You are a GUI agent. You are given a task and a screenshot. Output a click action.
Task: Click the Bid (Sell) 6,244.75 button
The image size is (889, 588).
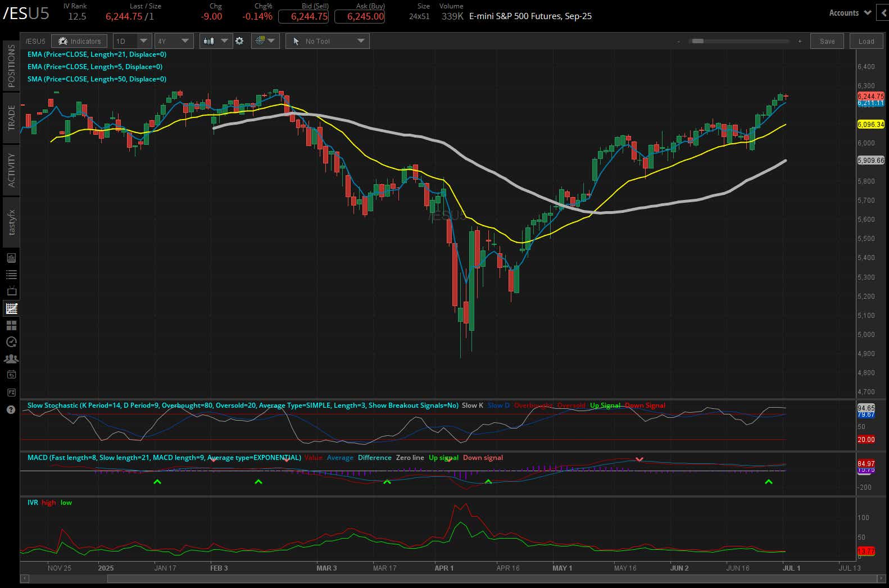point(303,16)
